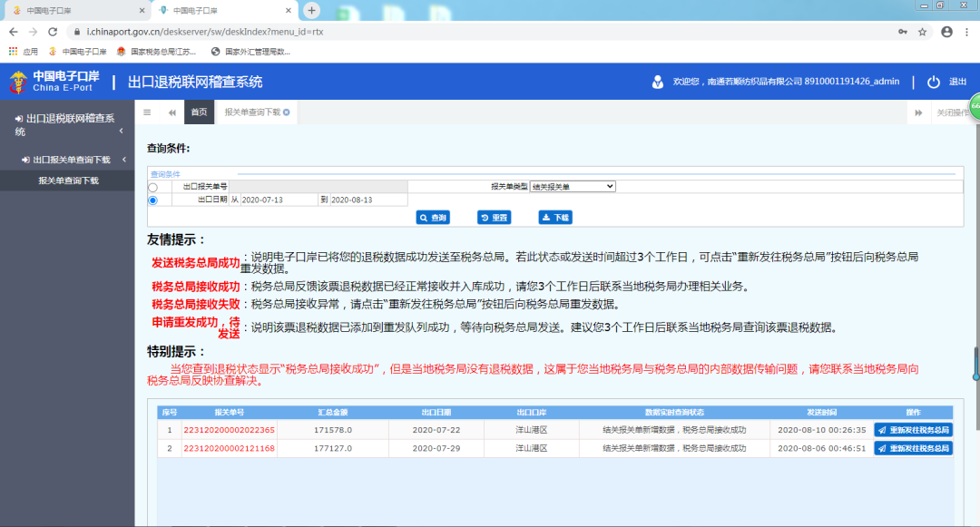Click the 数据实时查询状态 column header

674,413
